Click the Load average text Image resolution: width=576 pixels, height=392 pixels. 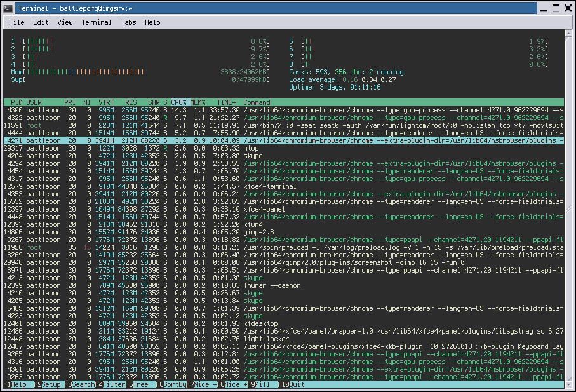coord(342,79)
